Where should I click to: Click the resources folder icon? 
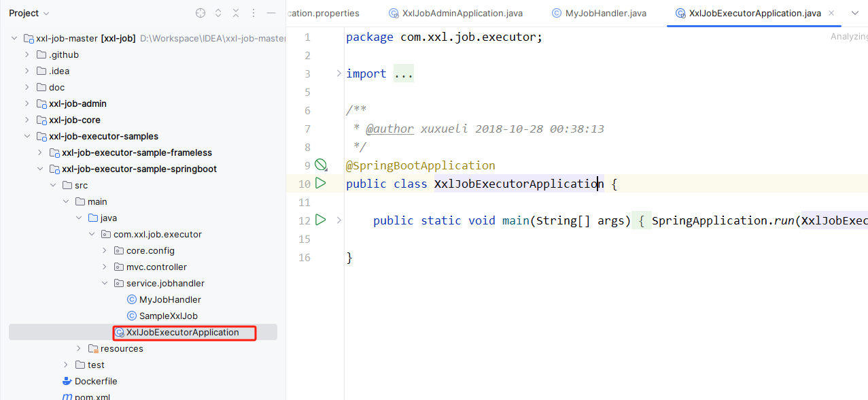coord(93,348)
